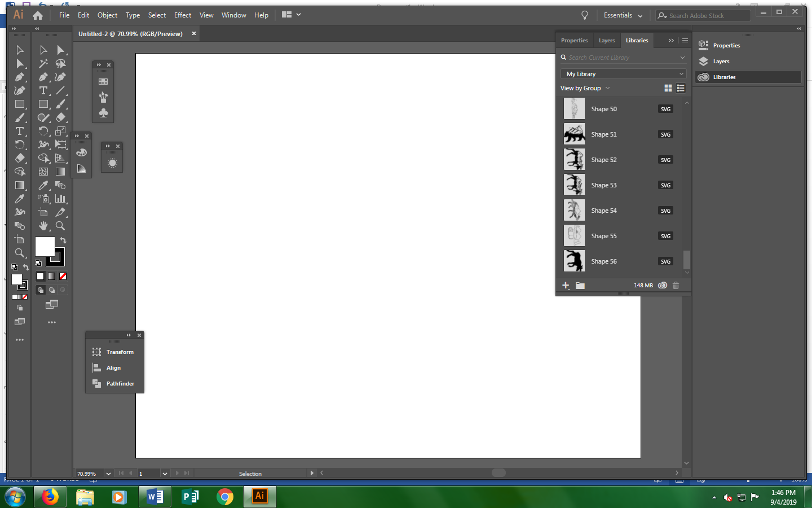Enable Draw Inside mode
This screenshot has height=508, width=812.
pyautogui.click(x=63, y=290)
